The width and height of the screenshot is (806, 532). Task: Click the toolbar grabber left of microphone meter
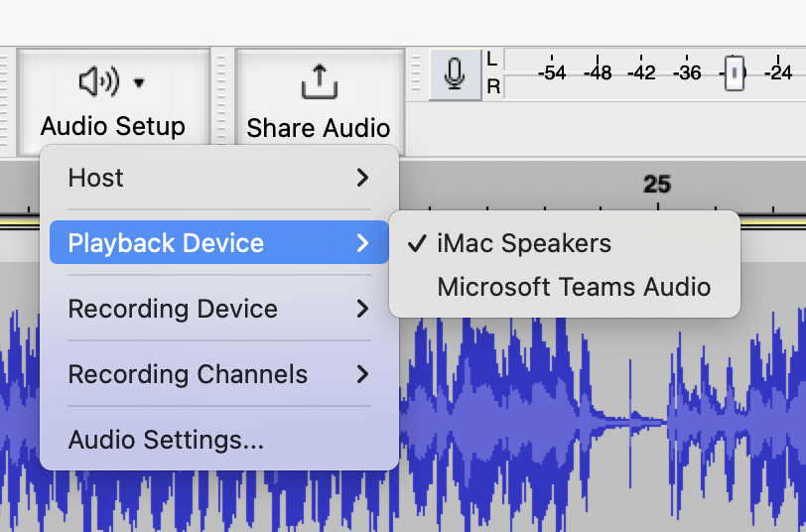(x=416, y=74)
